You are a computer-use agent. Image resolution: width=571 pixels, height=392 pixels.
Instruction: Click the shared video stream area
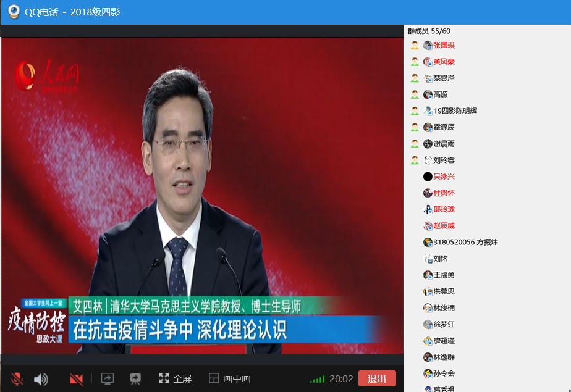click(202, 195)
